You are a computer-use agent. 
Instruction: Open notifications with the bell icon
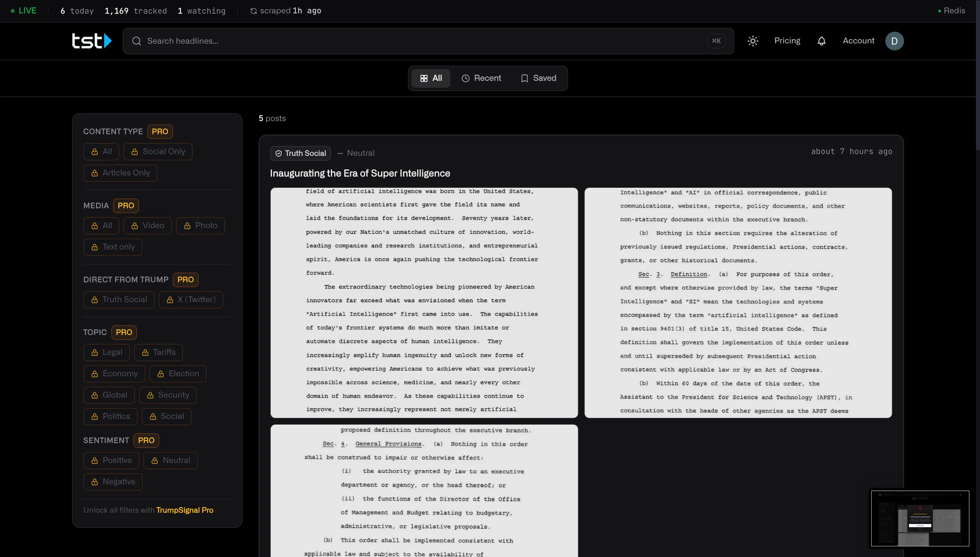pyautogui.click(x=821, y=41)
